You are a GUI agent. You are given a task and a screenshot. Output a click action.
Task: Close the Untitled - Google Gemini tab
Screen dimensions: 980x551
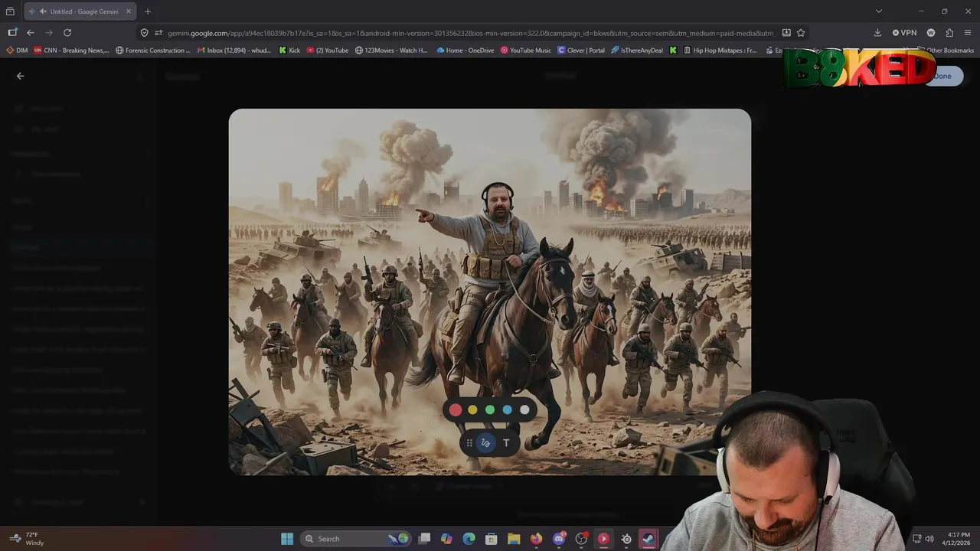(x=129, y=11)
